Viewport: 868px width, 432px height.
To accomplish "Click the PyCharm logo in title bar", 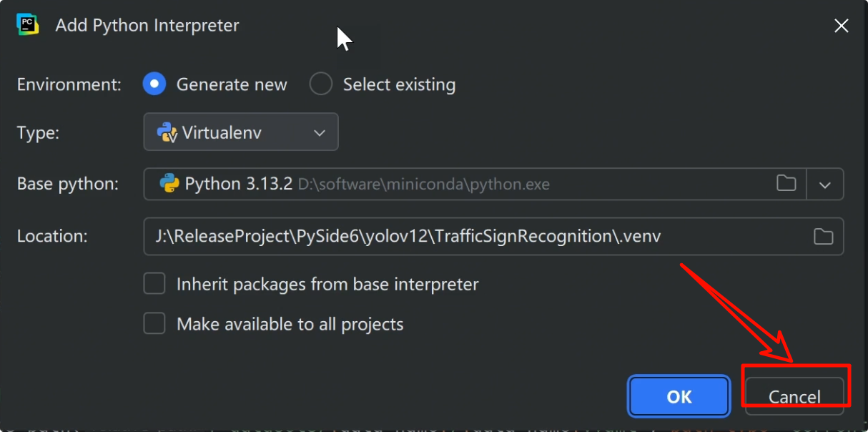I will 27,25.
